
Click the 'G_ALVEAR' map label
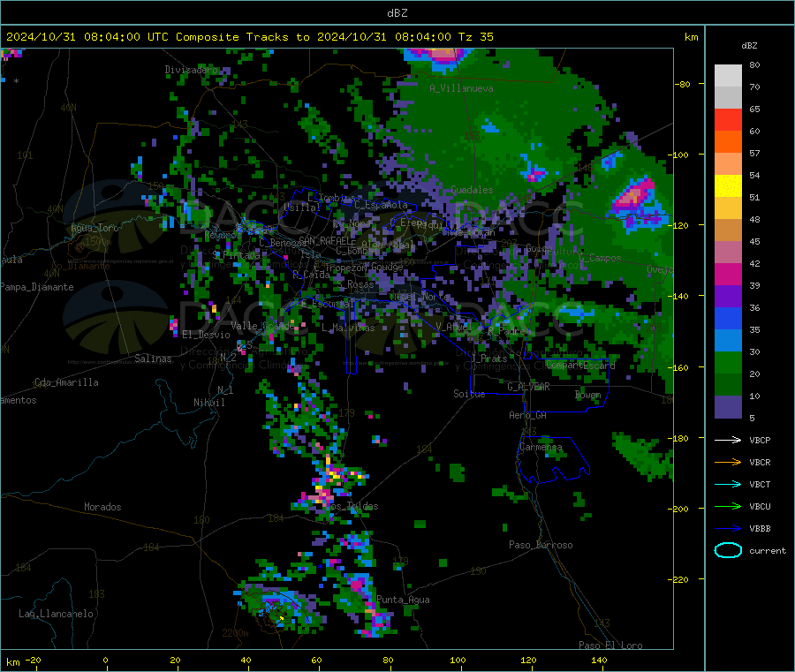pyautogui.click(x=528, y=387)
